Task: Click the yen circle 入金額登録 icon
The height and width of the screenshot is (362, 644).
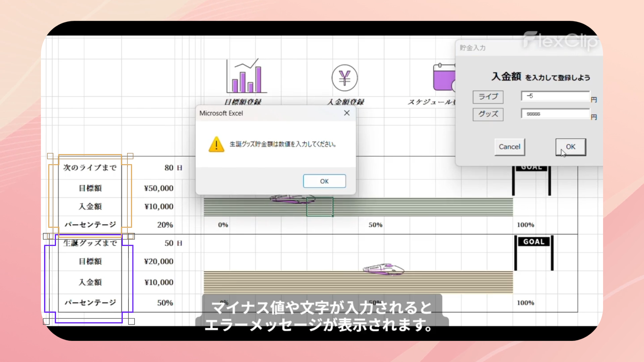Action: tap(344, 78)
